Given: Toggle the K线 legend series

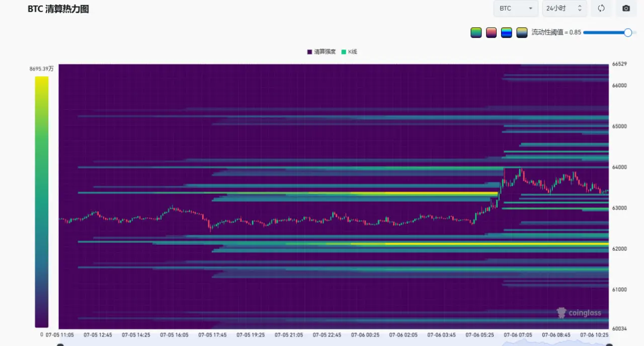Looking at the screenshot, I should pos(349,51).
